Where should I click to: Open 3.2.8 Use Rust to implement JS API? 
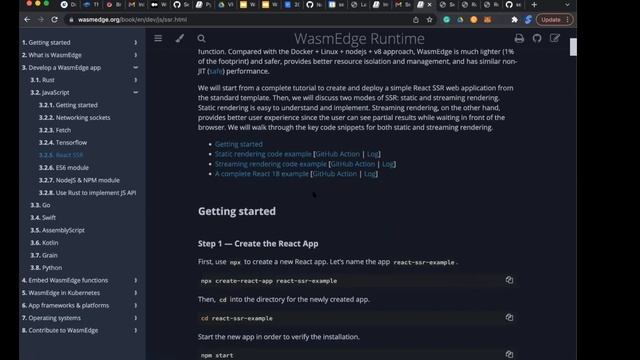(x=87, y=193)
